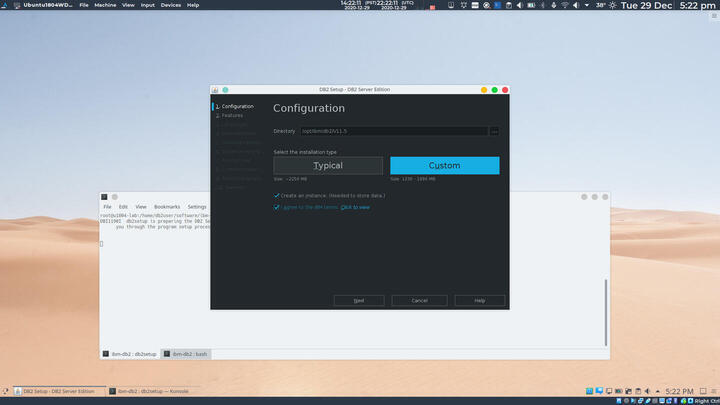720x405 pixels.
Task: Open the Konsole Bookmarks menu
Action: point(167,207)
